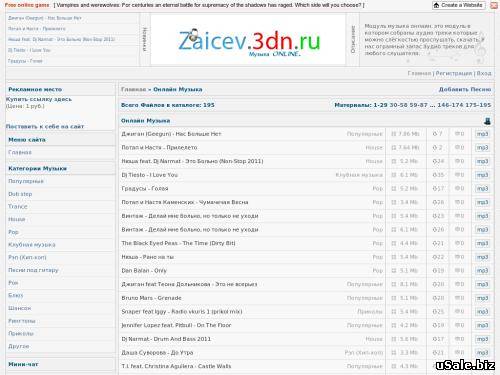
Task: Switch to the vertical Описание tab
Action: pos(353,39)
